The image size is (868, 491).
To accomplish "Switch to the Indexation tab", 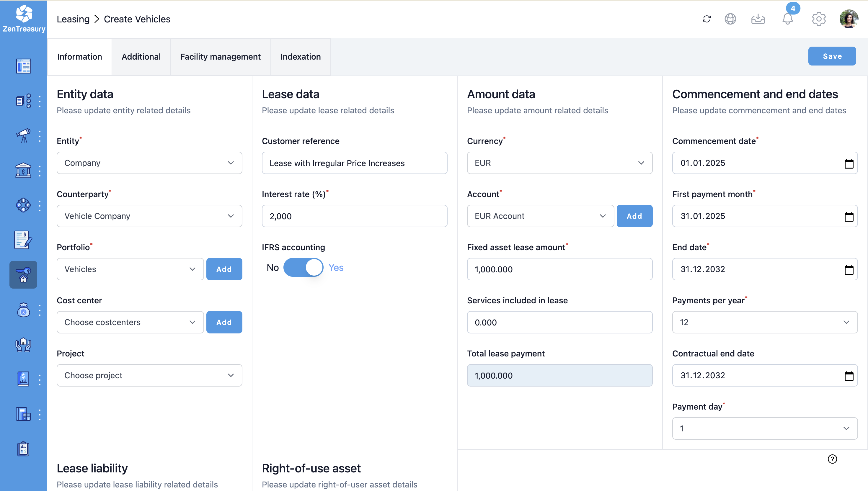I will (300, 57).
